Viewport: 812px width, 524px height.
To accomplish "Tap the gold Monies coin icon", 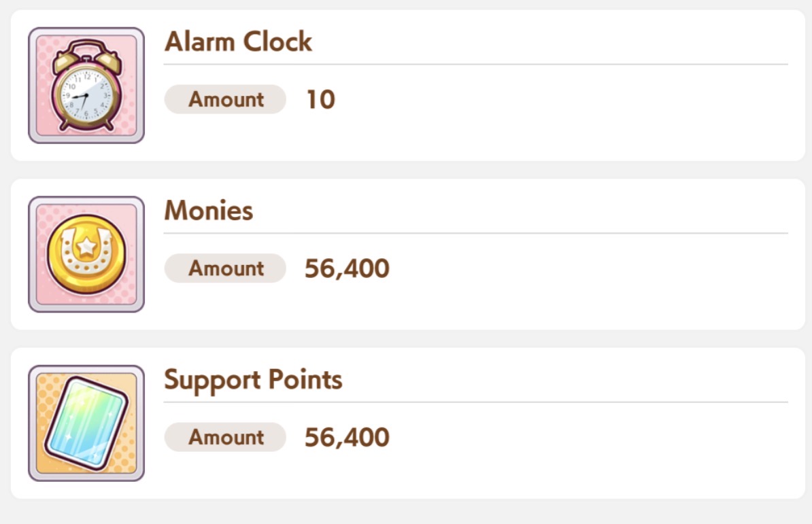I will (x=86, y=254).
